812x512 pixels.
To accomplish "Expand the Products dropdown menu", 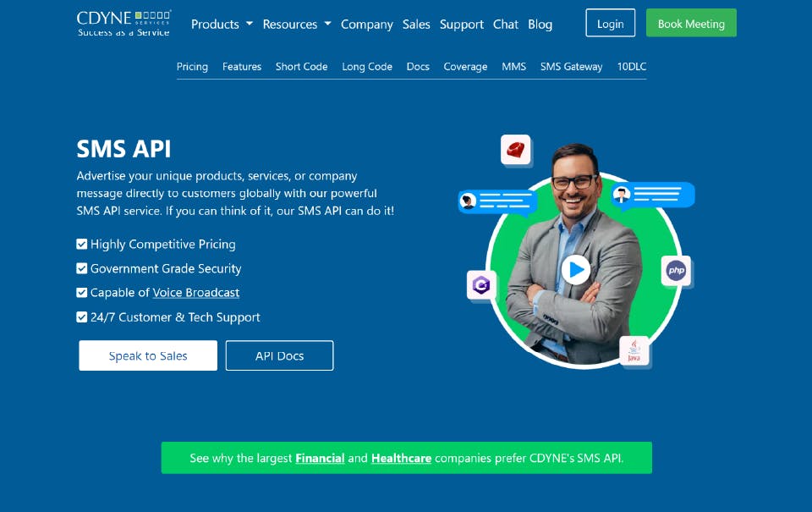I will click(x=222, y=25).
